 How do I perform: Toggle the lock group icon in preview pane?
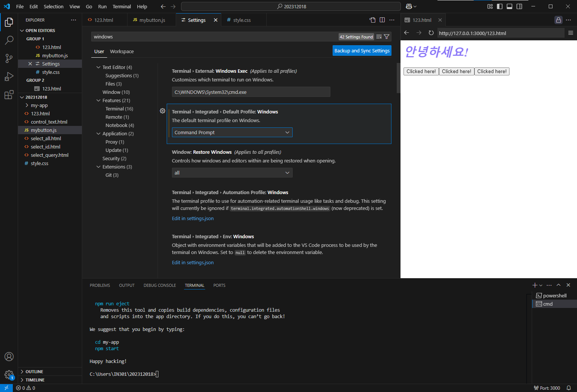click(559, 20)
